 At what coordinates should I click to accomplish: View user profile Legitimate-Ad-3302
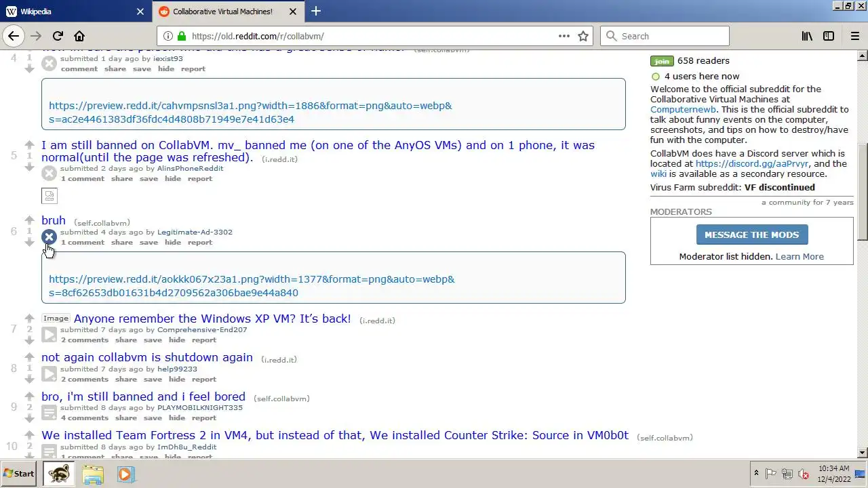click(x=195, y=232)
